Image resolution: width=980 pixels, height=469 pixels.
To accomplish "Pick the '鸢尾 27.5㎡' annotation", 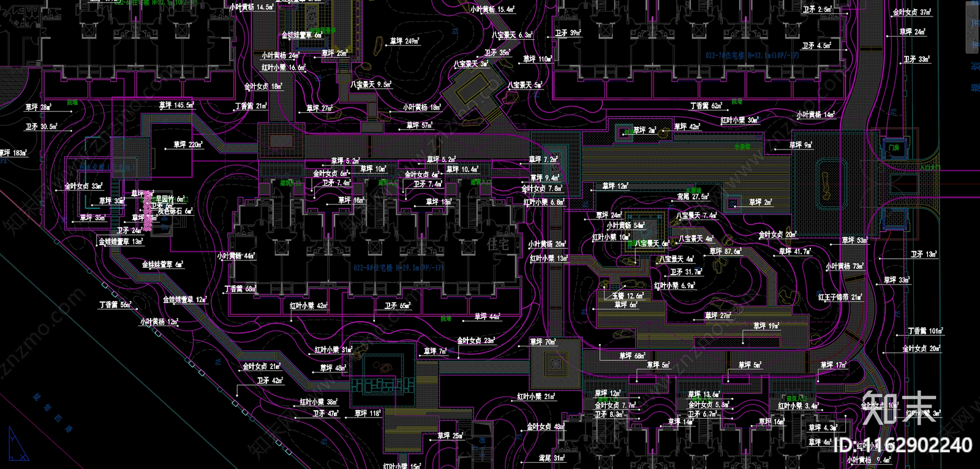I will 693,197.
